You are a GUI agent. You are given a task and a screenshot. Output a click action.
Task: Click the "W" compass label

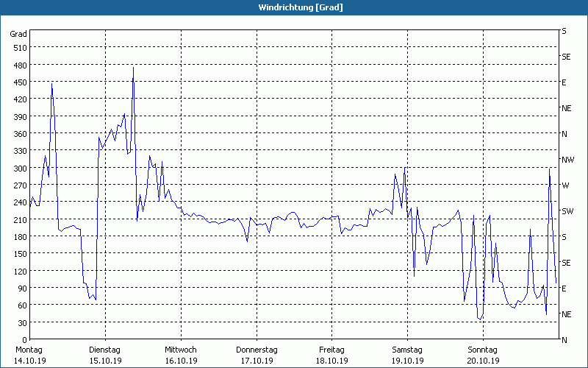point(565,185)
